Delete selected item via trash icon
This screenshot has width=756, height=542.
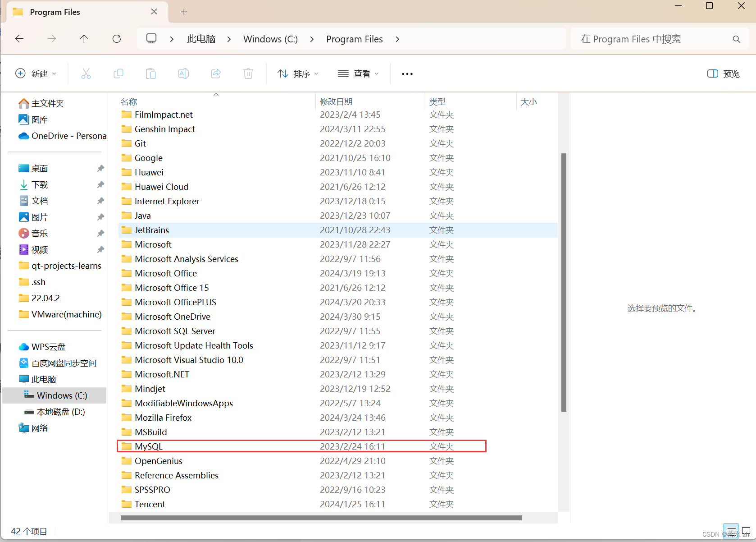pos(248,73)
